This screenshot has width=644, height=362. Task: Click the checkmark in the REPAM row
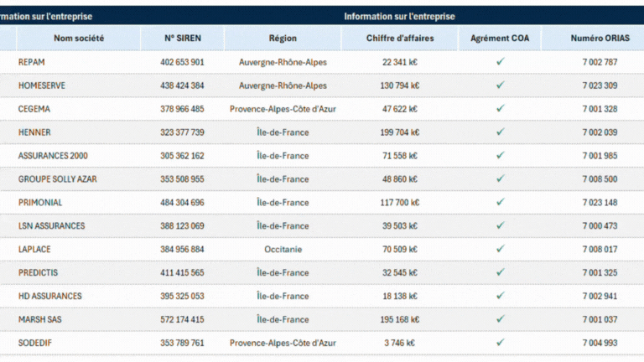pyautogui.click(x=500, y=61)
